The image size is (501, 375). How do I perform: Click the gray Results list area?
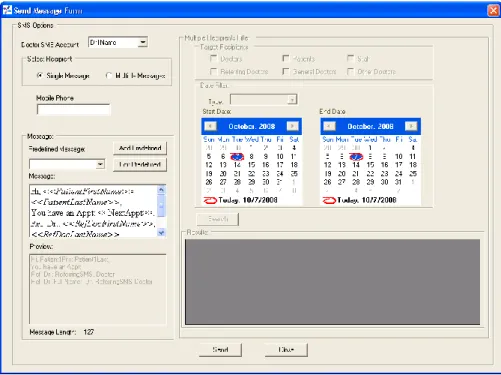[x=333, y=282]
